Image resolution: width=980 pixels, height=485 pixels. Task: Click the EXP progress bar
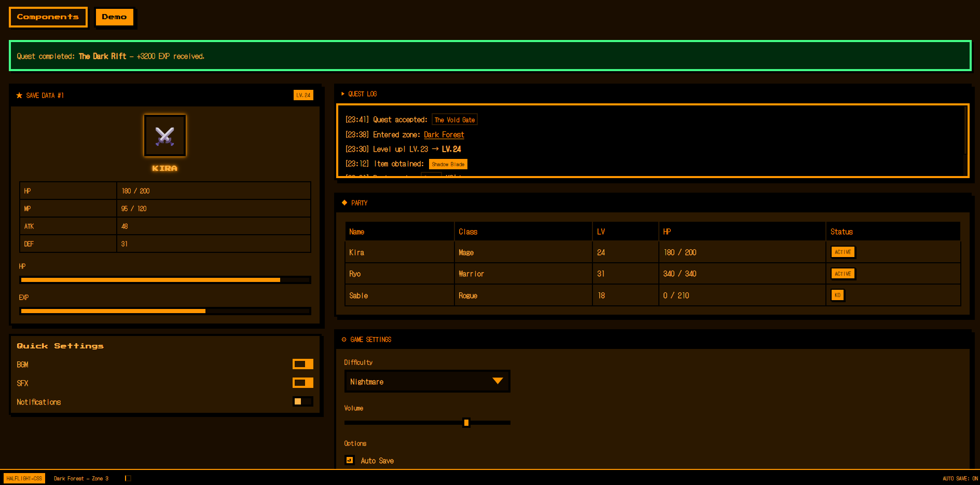(x=165, y=311)
